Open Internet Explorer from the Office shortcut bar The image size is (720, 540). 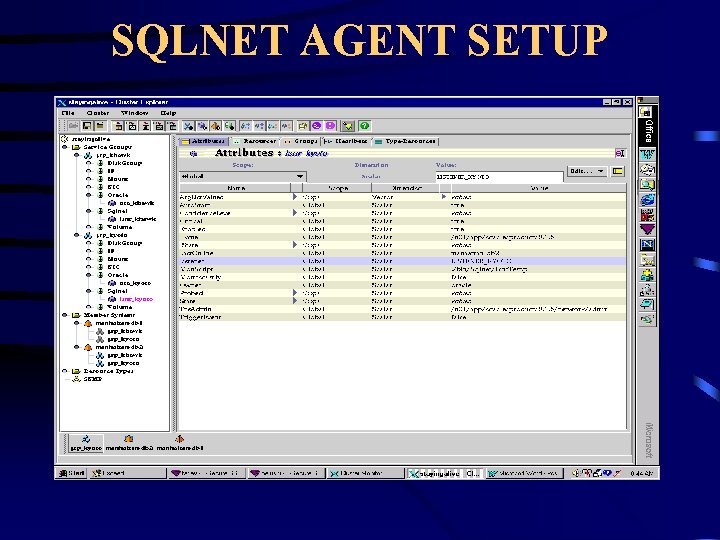[647, 200]
